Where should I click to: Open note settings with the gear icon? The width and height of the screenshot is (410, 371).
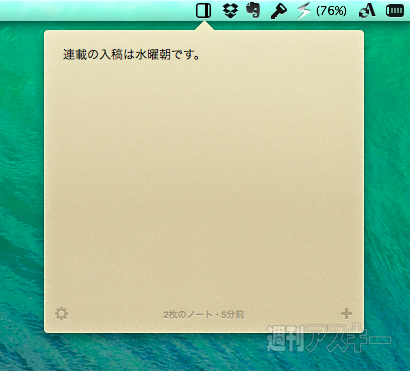pos(62,314)
